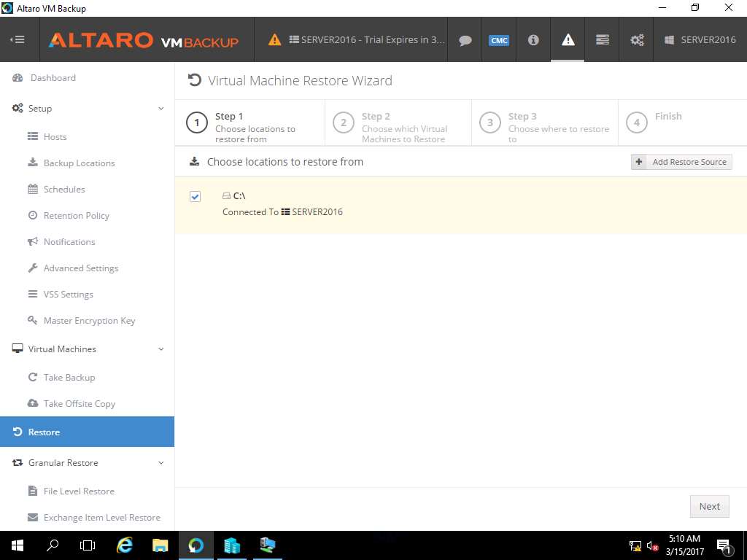Open the information icon in the header

click(533, 39)
